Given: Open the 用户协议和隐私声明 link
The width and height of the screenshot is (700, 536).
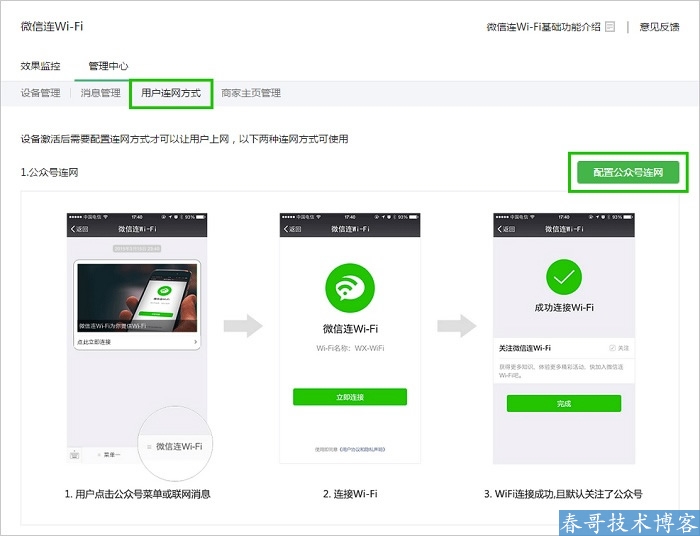Looking at the screenshot, I should tap(362, 449).
